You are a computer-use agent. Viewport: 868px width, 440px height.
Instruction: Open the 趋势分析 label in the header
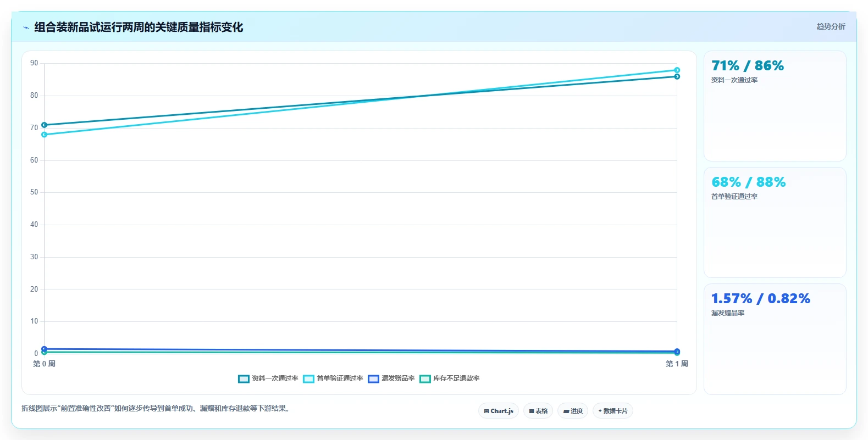pos(831,26)
